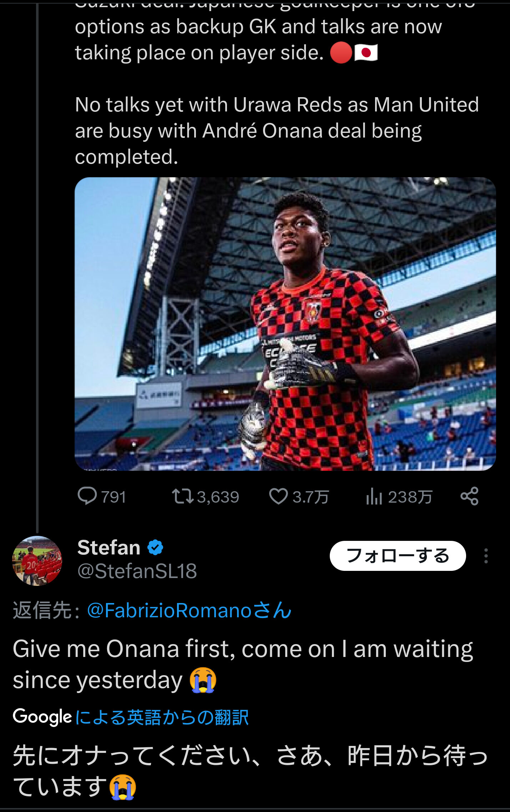The width and height of the screenshot is (510, 812).
Task: Retweet the post using the arrows icon
Action: point(182,496)
